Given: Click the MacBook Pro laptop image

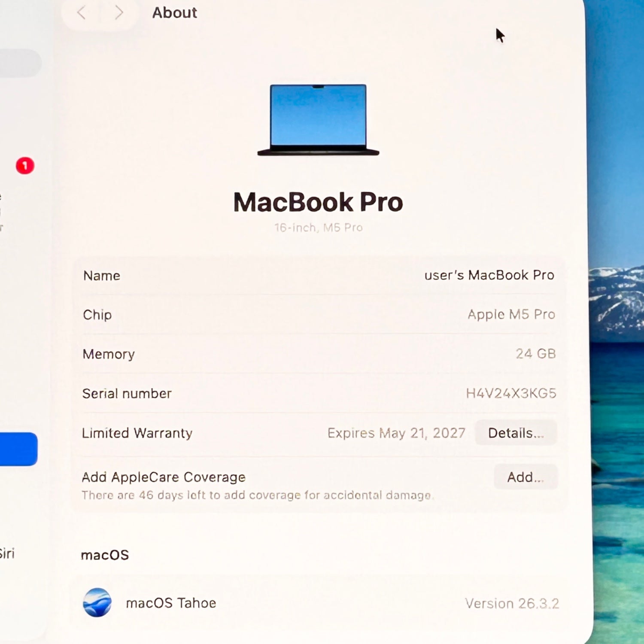Looking at the screenshot, I should pos(318,120).
